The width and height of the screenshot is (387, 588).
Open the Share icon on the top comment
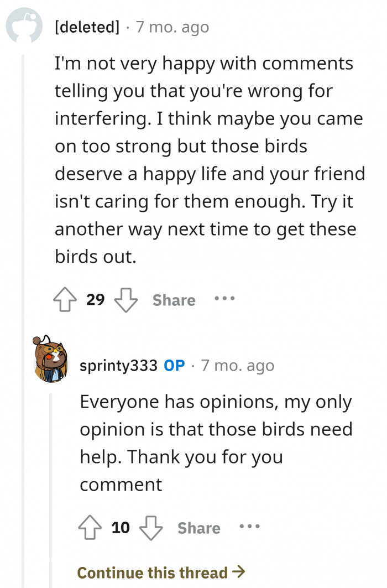click(174, 300)
